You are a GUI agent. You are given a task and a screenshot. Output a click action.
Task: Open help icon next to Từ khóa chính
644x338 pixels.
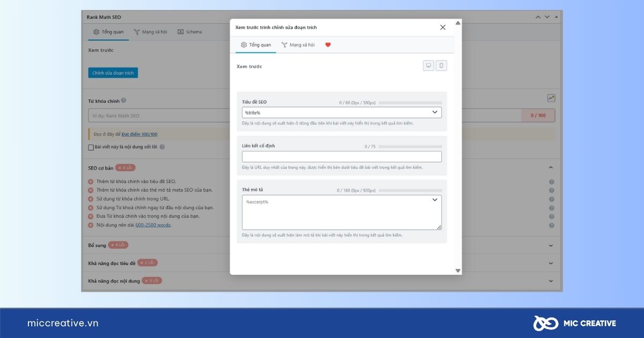click(123, 100)
